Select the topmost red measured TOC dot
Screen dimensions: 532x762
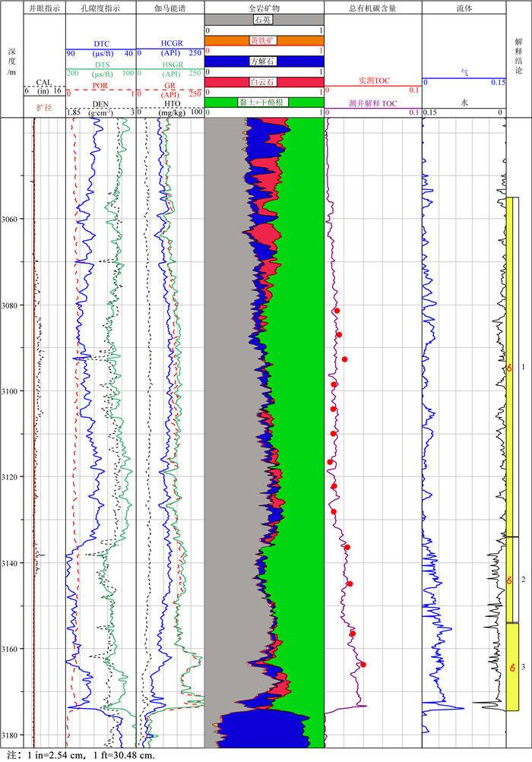tap(337, 311)
